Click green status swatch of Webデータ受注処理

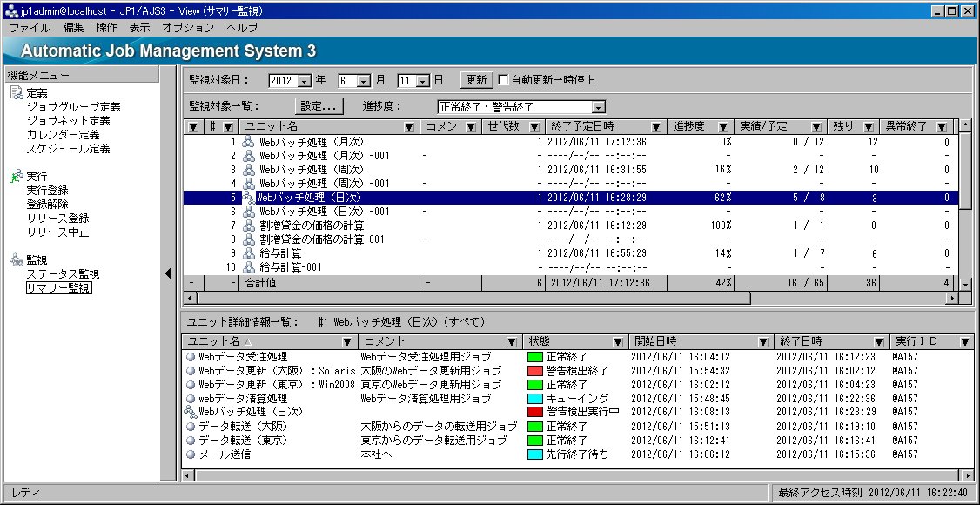pyautogui.click(x=534, y=357)
